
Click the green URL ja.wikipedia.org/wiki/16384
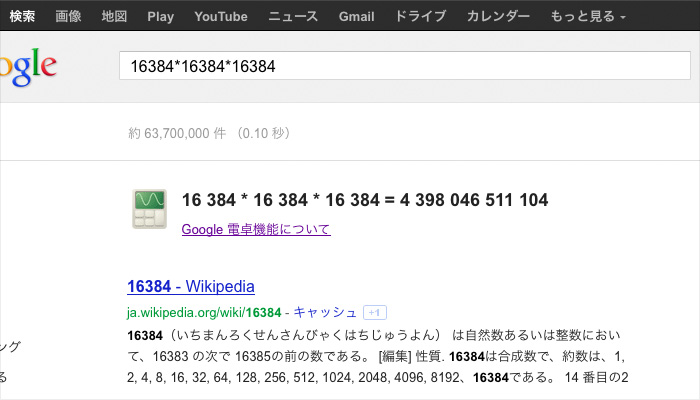[x=204, y=312]
